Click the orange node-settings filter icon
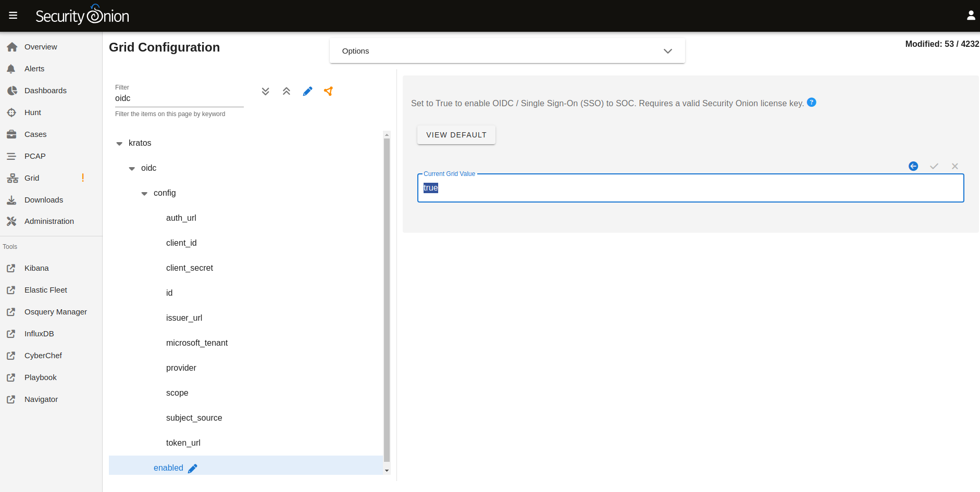 click(x=328, y=92)
